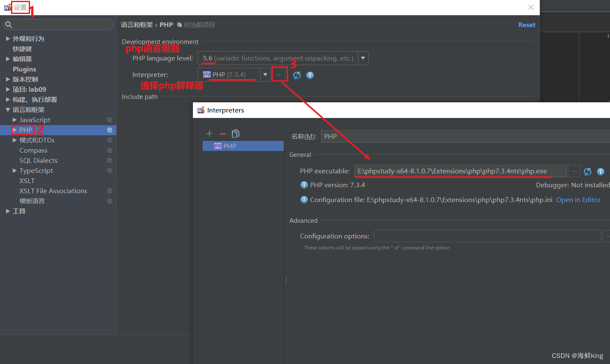This screenshot has width=610, height=364.
Task: Open the 快捷键 settings page
Action: pos(22,49)
